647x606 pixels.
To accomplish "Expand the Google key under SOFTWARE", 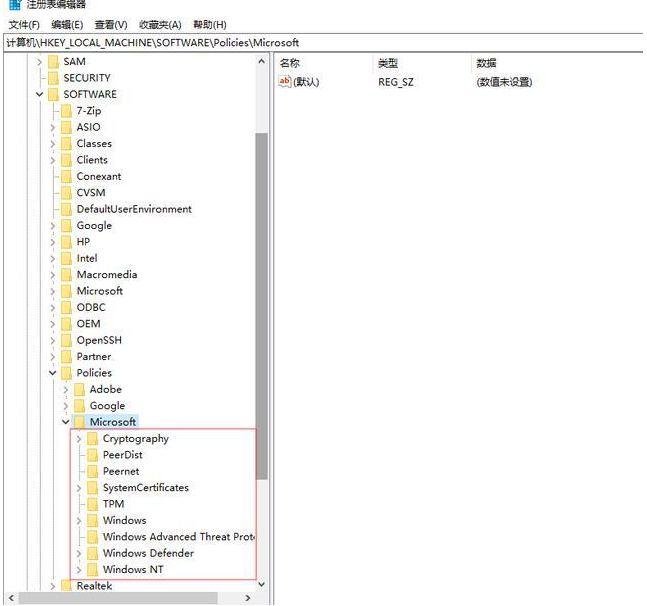I will coord(53,226).
